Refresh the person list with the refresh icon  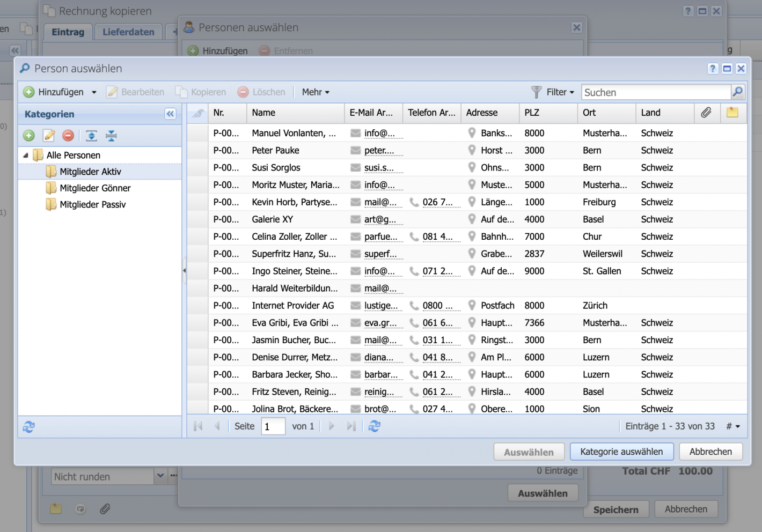(x=374, y=426)
